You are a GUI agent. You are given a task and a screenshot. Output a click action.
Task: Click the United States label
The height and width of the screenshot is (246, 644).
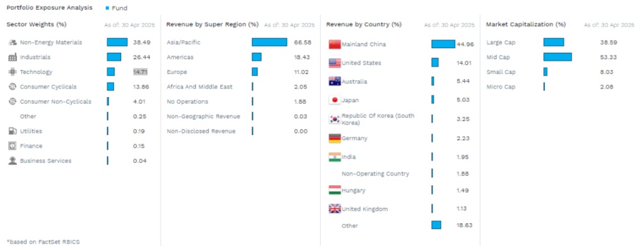361,63
